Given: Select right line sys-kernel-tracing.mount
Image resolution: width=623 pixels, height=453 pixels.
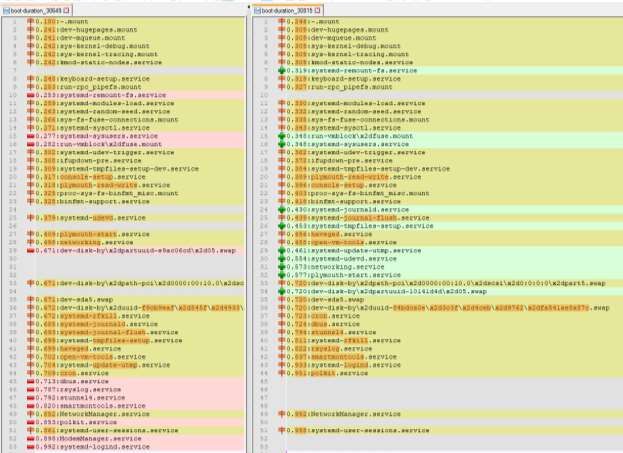Looking at the screenshot, I should pos(347,54).
